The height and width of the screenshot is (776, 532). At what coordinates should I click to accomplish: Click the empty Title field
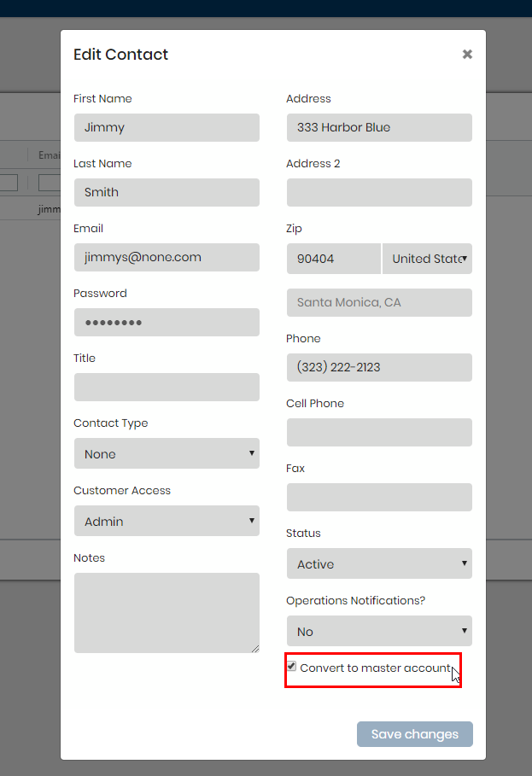click(x=167, y=387)
